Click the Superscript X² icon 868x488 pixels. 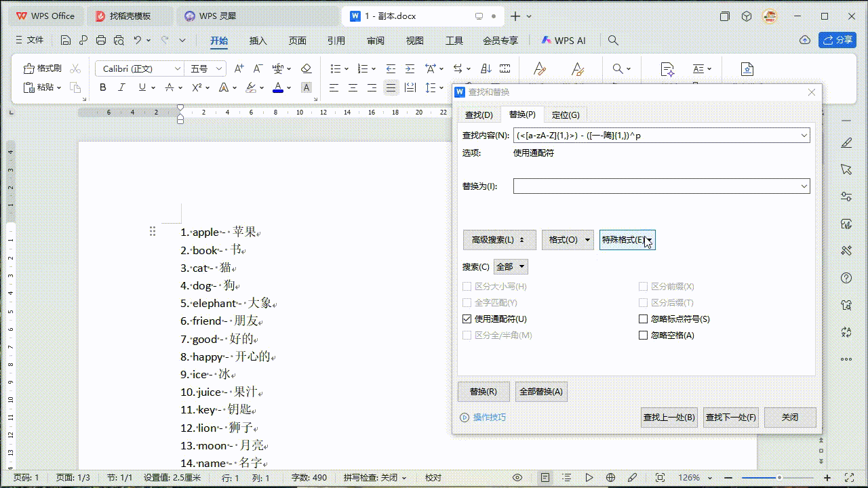click(x=197, y=87)
